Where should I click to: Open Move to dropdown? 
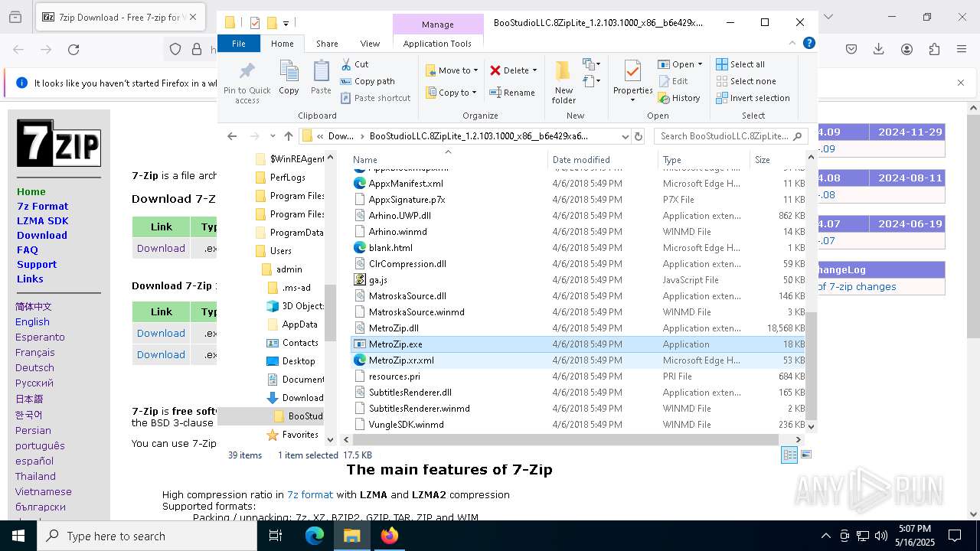tap(452, 70)
